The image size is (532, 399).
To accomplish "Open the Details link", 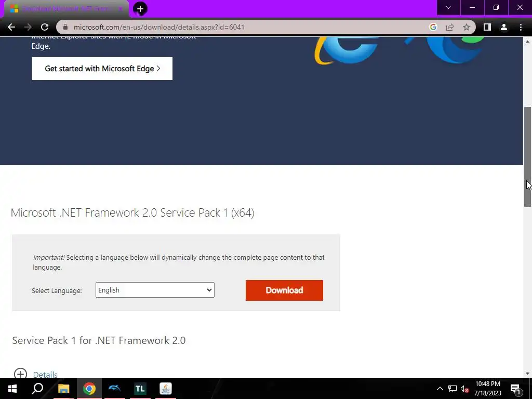I will pos(45,375).
